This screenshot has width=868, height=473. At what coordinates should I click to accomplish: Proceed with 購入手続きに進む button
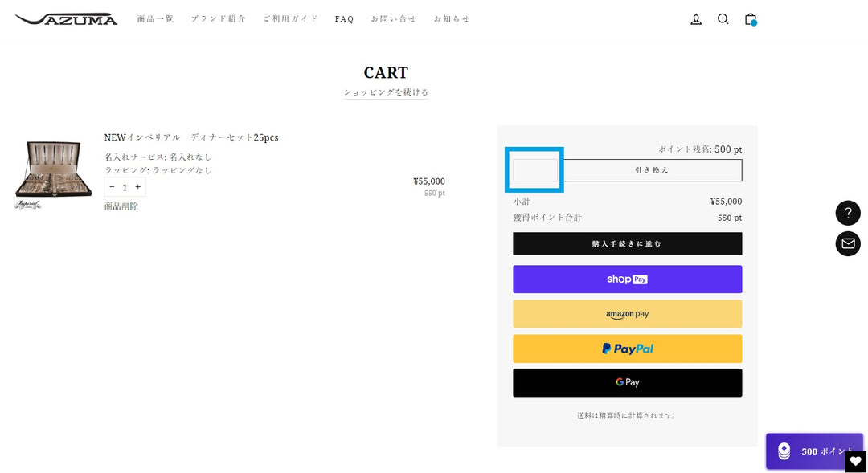click(x=627, y=243)
